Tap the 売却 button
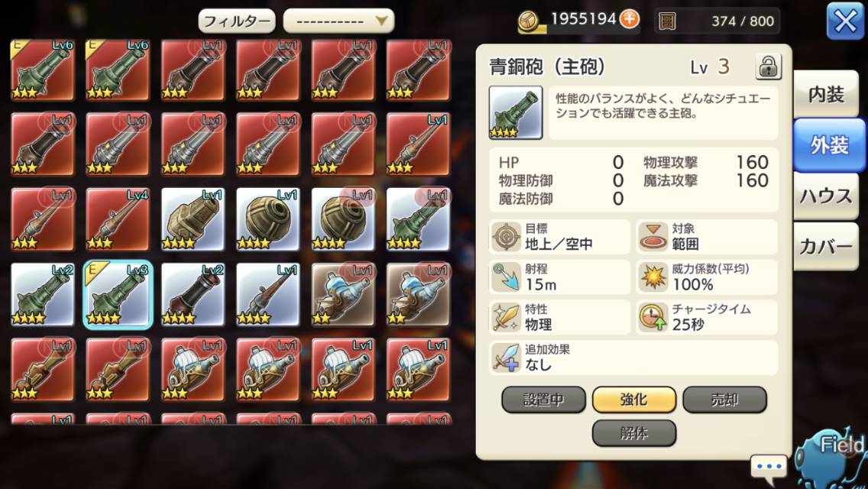Screen dimensions: 868x489 coord(724,400)
